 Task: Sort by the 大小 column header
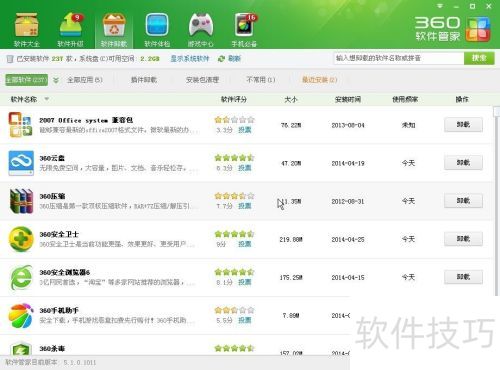tap(291, 99)
